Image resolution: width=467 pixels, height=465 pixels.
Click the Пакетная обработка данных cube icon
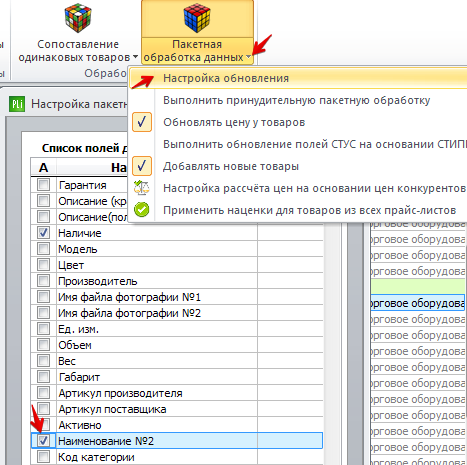(x=197, y=18)
